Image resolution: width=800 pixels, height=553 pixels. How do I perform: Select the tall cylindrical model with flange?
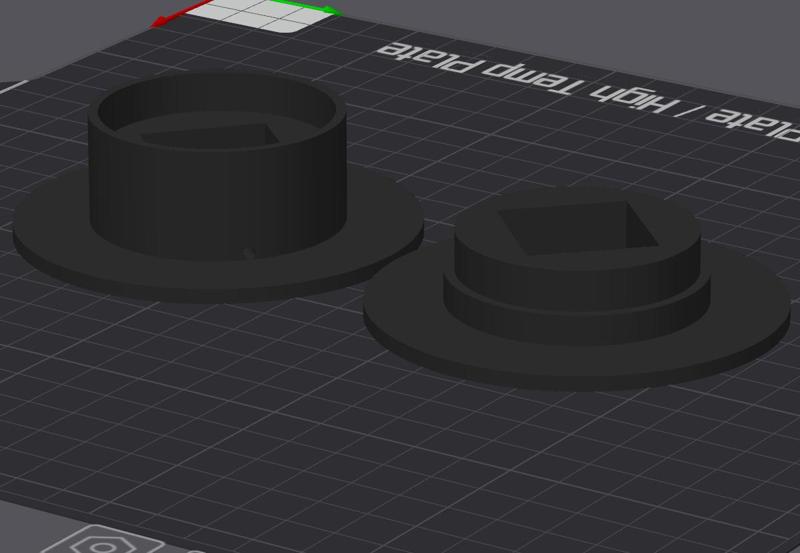[x=218, y=187]
